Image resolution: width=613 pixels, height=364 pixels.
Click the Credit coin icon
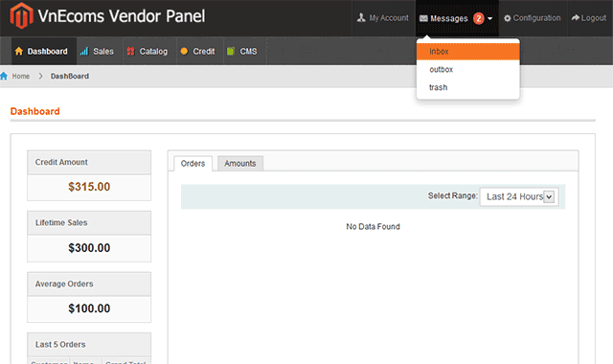pyautogui.click(x=184, y=51)
